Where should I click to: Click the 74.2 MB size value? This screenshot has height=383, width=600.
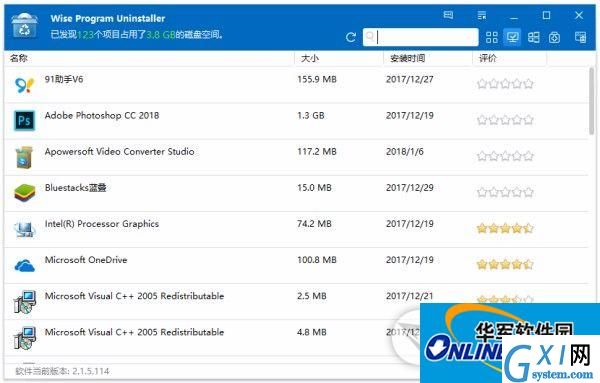(x=314, y=224)
